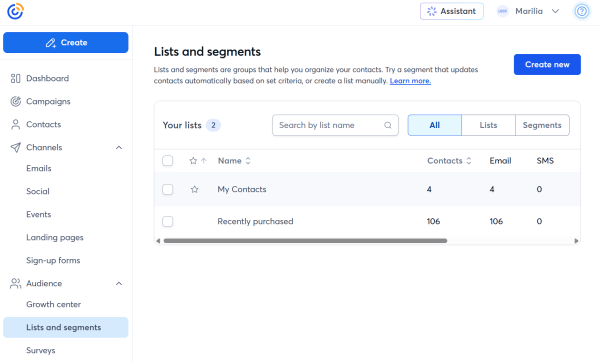Click the Channels paper plane icon
599x363 pixels.
tap(15, 147)
